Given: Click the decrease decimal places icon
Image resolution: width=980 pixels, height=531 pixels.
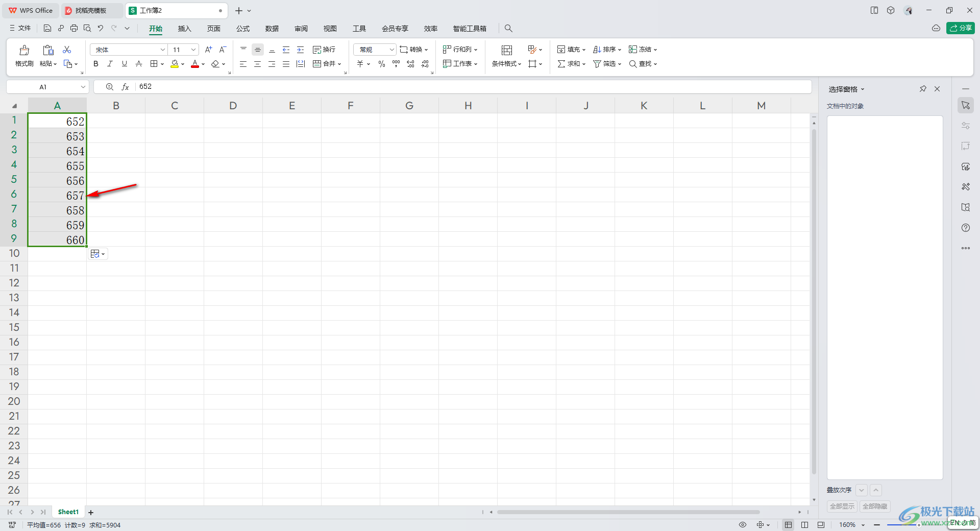Looking at the screenshot, I should [x=425, y=64].
